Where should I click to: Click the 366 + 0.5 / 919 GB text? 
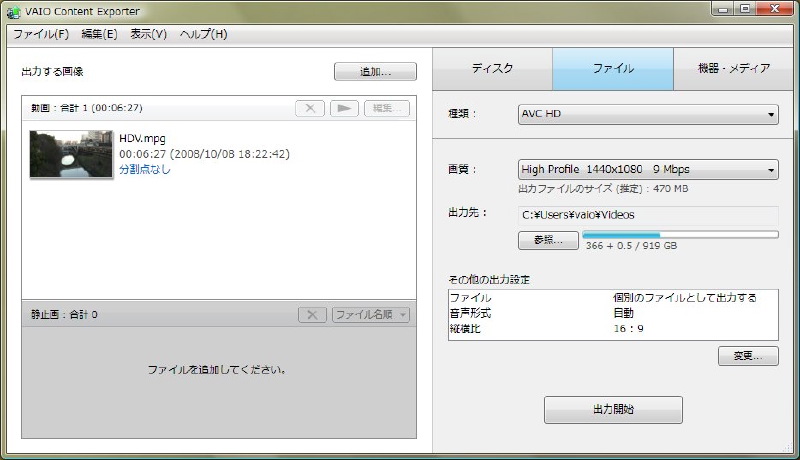[x=631, y=246]
